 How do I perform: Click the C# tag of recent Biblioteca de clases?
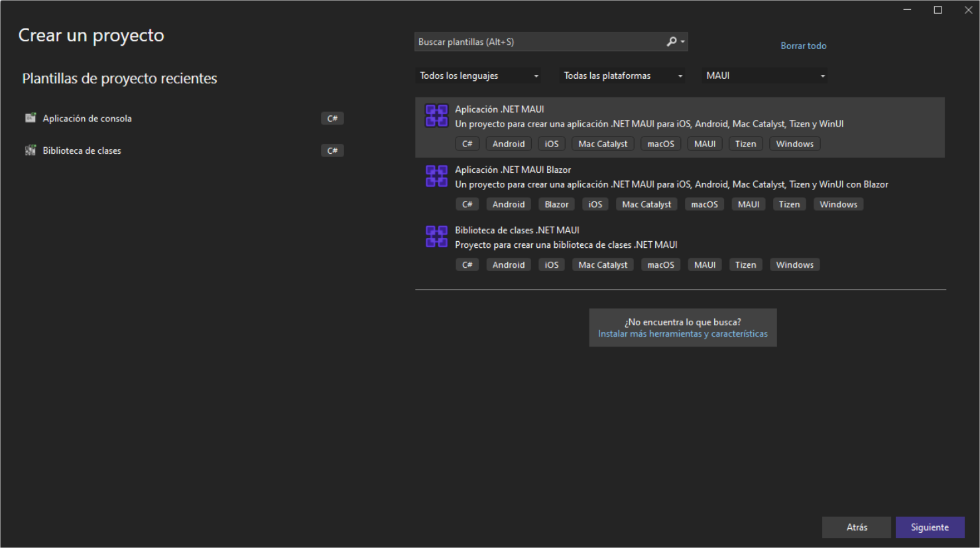point(332,150)
